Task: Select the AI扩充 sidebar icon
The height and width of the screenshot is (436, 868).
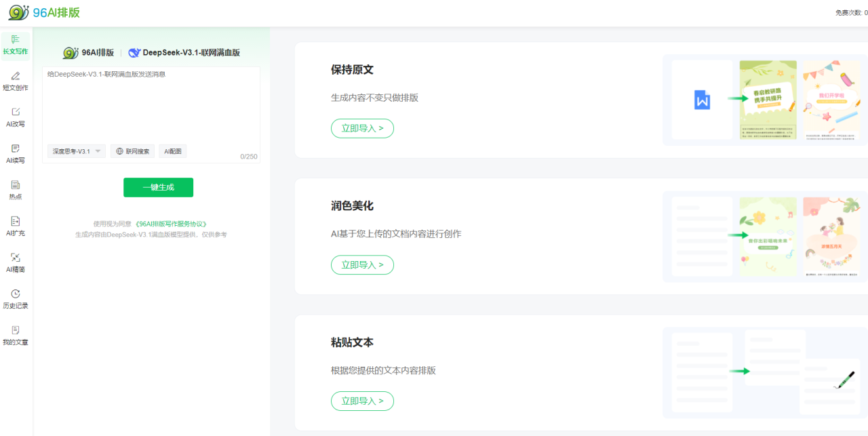Action: point(16,222)
